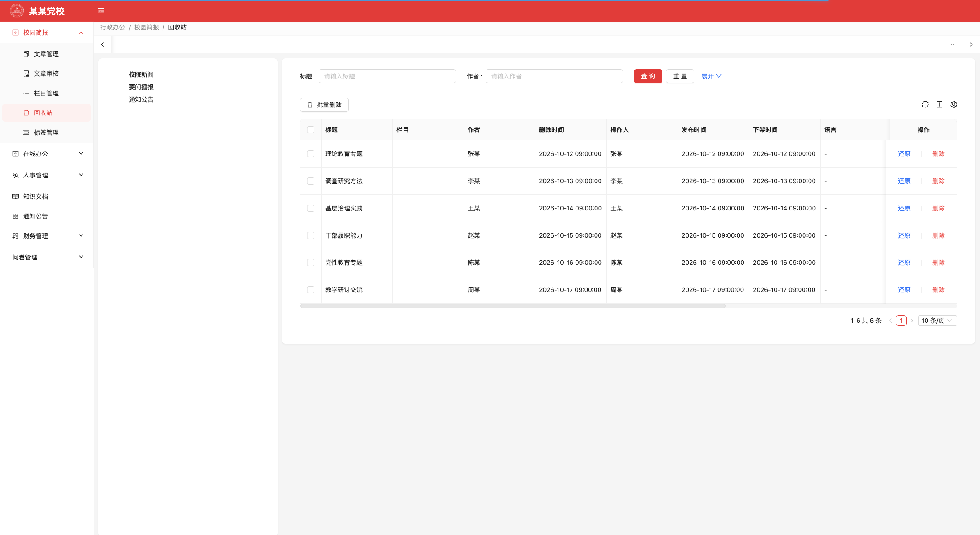Viewport: 980px width, 535px height.
Task: Click the 查询 search button
Action: 648,76
